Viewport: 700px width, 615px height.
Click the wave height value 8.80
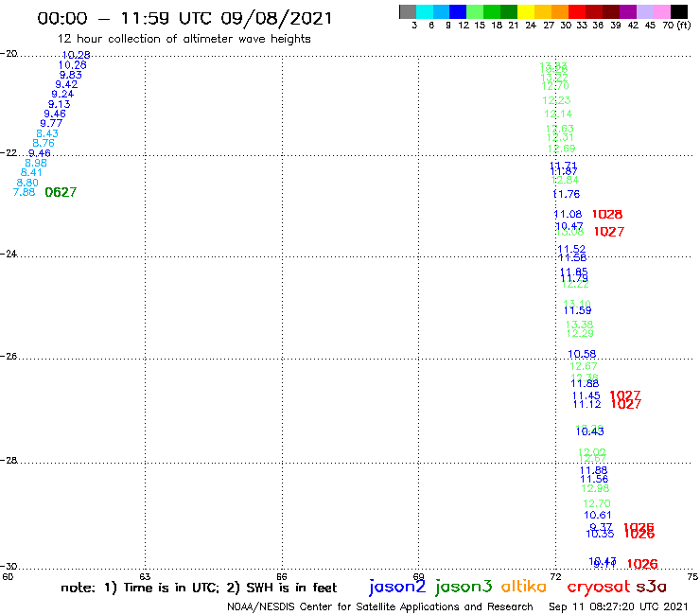pos(27,183)
